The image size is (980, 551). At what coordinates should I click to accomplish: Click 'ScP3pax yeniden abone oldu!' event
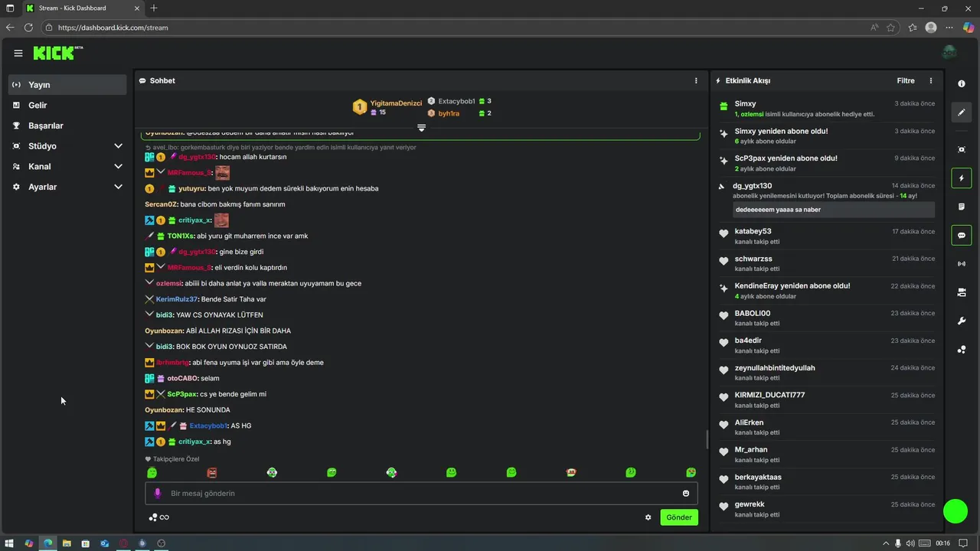pos(827,163)
